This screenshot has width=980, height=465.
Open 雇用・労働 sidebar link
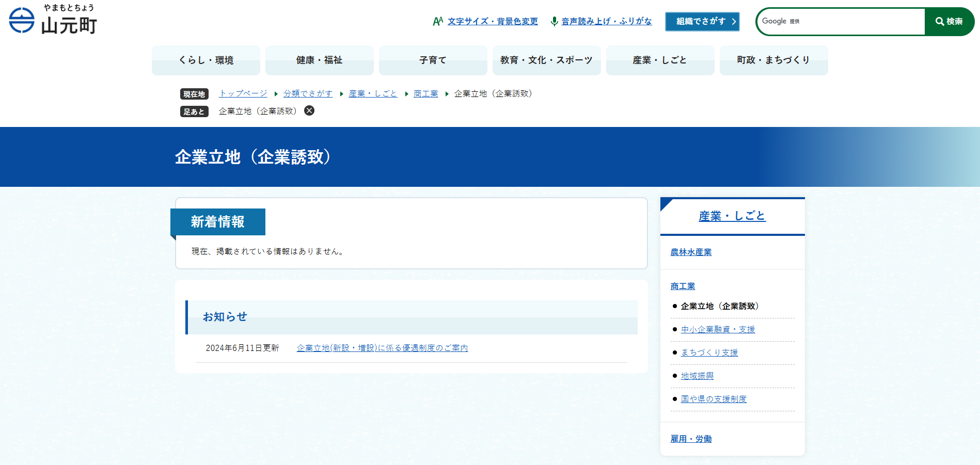coord(691,439)
